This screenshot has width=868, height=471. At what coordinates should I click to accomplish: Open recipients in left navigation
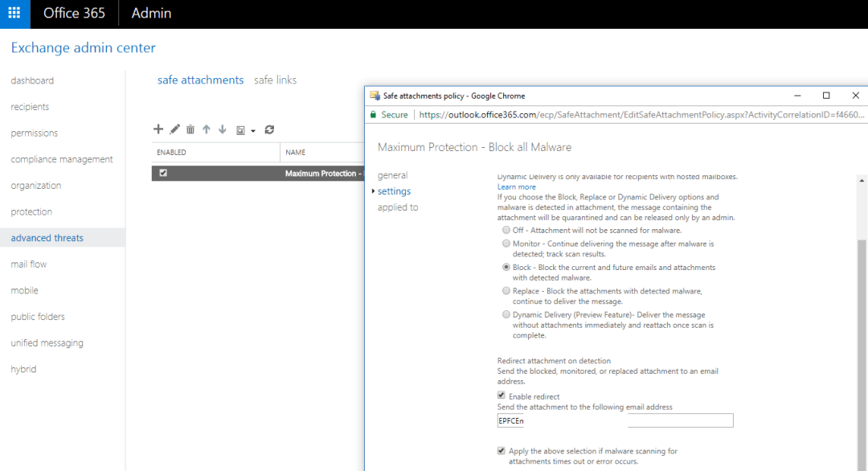tap(30, 106)
